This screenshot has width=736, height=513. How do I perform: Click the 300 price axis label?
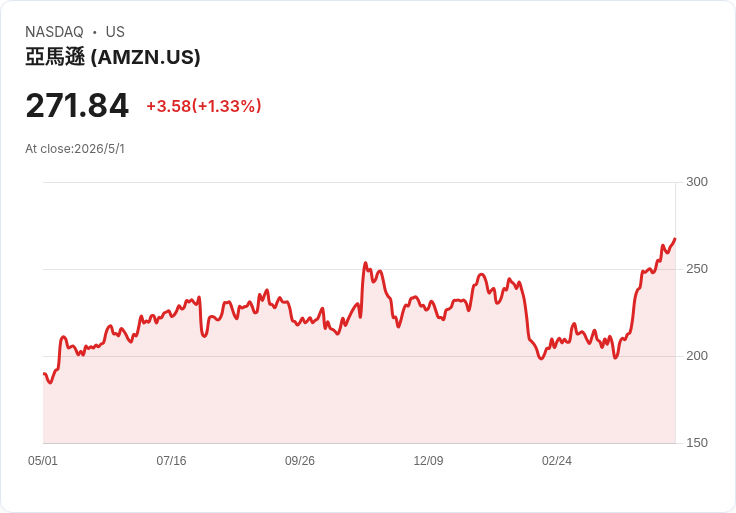point(697,182)
